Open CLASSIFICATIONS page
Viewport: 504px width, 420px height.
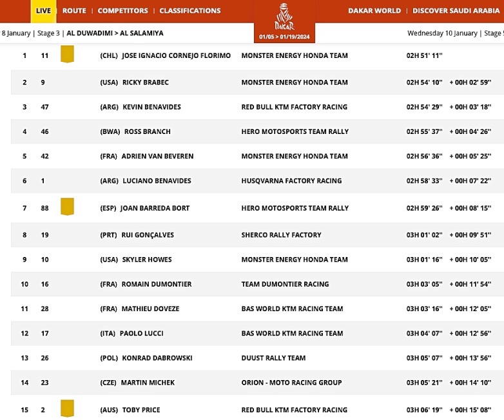(x=189, y=10)
